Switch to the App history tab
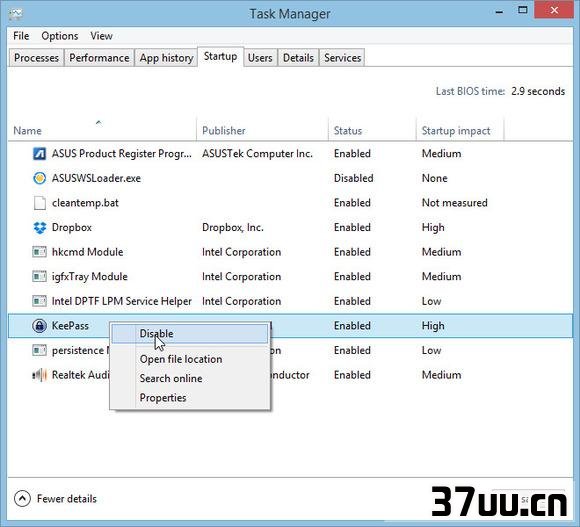 tap(166, 58)
